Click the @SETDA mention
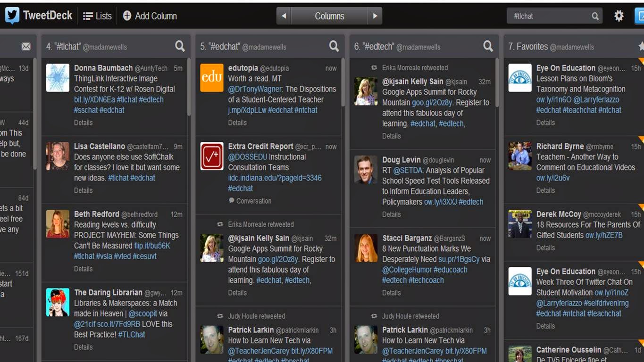The height and width of the screenshot is (362, 644). click(x=408, y=170)
